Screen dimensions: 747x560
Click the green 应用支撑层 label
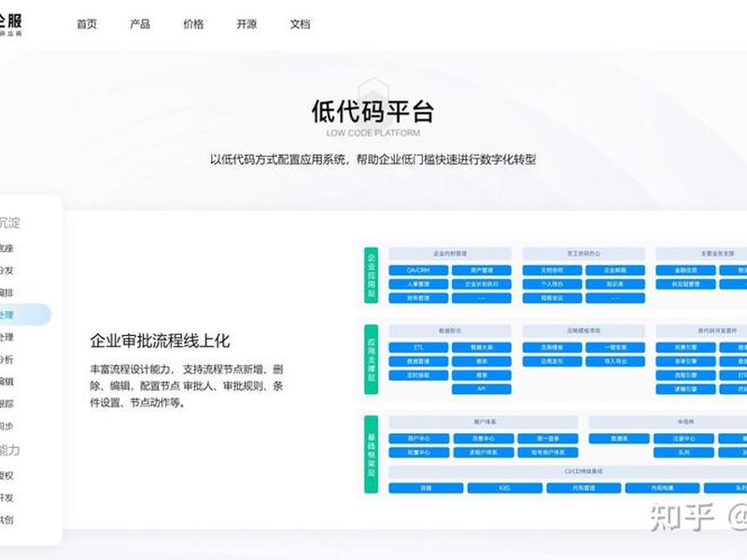pos(371,359)
